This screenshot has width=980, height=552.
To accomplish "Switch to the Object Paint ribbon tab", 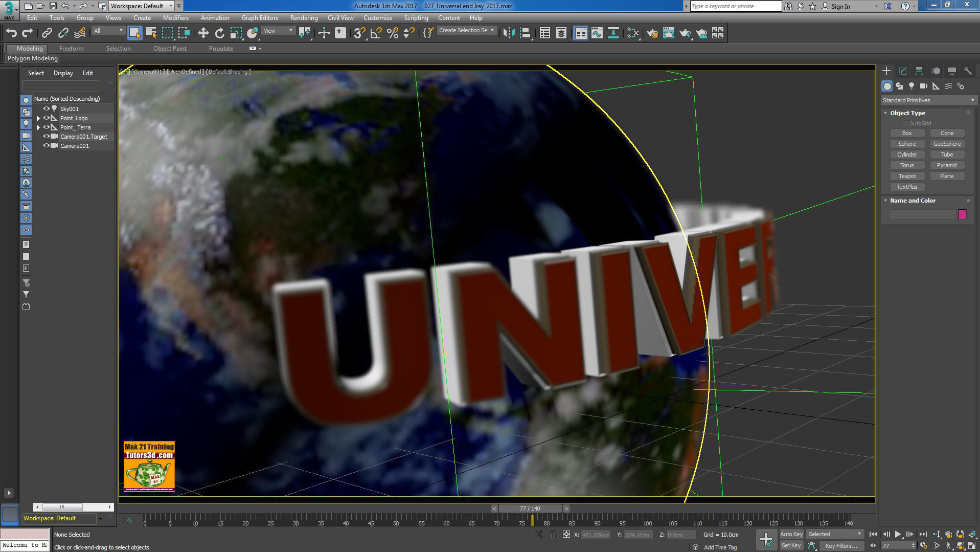I will (x=170, y=49).
